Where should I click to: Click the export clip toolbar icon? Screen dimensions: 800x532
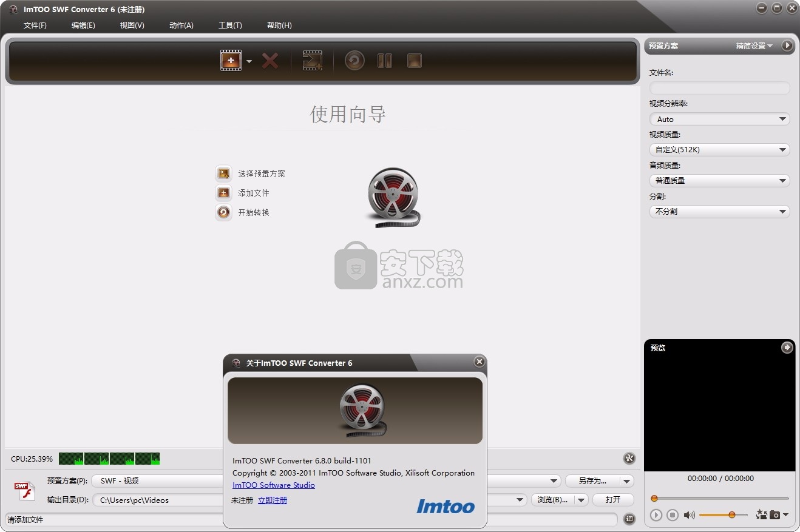pyautogui.click(x=312, y=61)
